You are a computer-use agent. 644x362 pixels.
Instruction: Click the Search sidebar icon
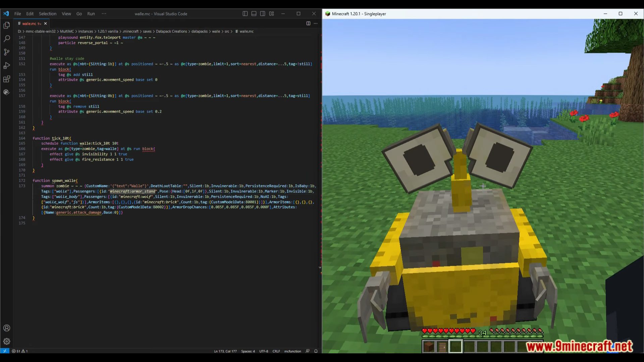click(7, 39)
